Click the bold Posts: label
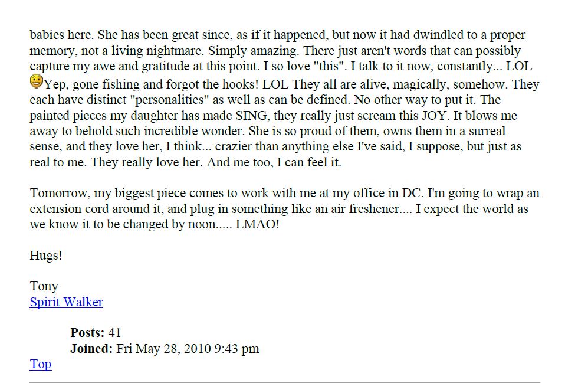 (87, 333)
